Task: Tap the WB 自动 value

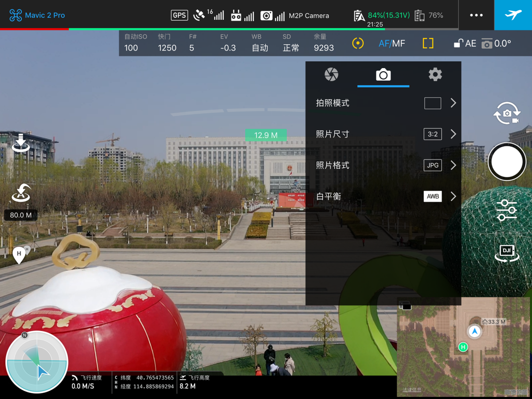Action: [260, 43]
